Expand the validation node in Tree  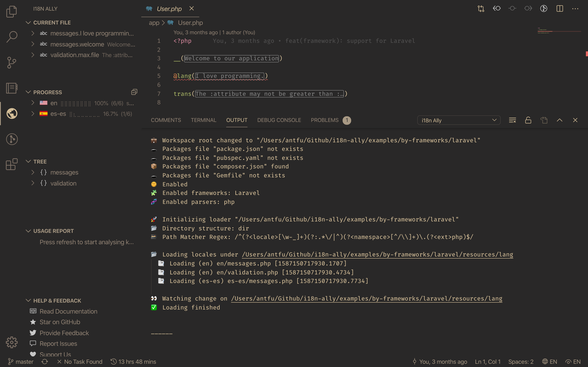click(x=33, y=183)
